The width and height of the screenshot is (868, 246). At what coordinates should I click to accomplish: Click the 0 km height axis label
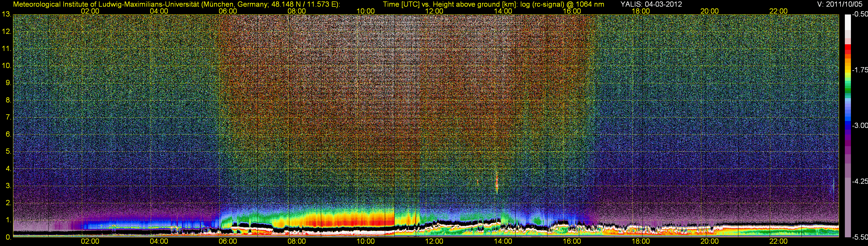click(8, 237)
